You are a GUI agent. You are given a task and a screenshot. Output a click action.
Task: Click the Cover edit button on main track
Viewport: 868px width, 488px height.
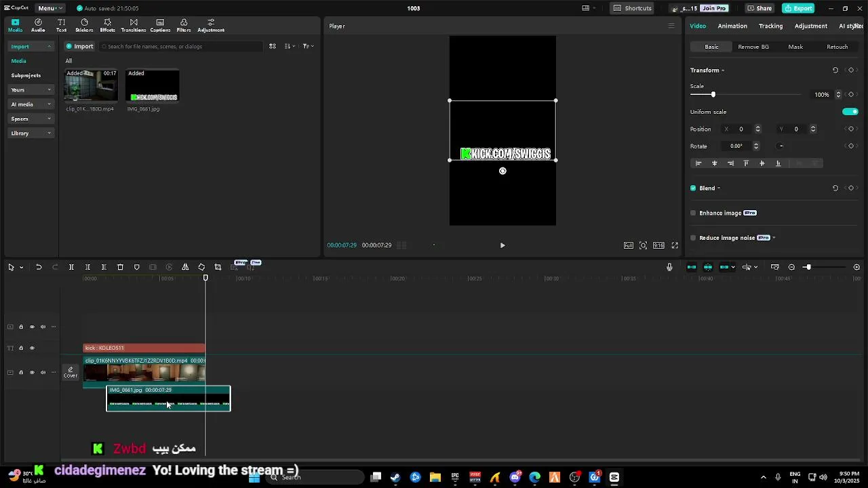coord(71,373)
